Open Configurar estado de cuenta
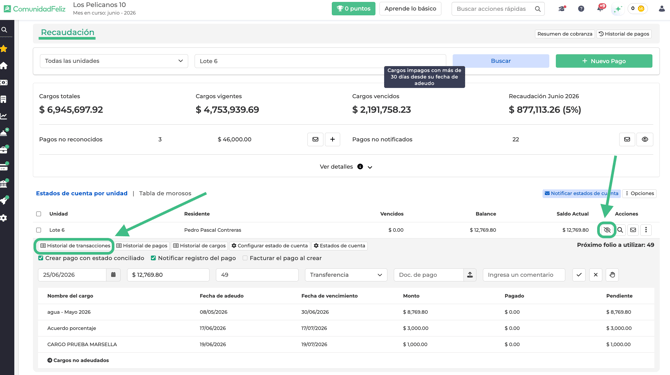Screen dimensions: 670x375 click(x=270, y=246)
